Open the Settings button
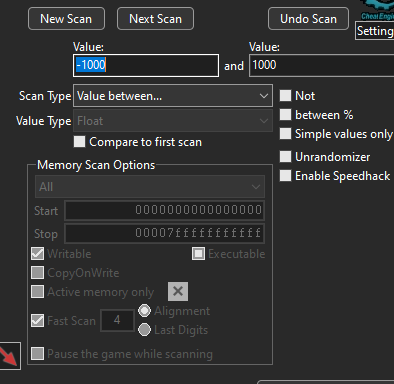This screenshot has width=394, height=384. pos(375,31)
